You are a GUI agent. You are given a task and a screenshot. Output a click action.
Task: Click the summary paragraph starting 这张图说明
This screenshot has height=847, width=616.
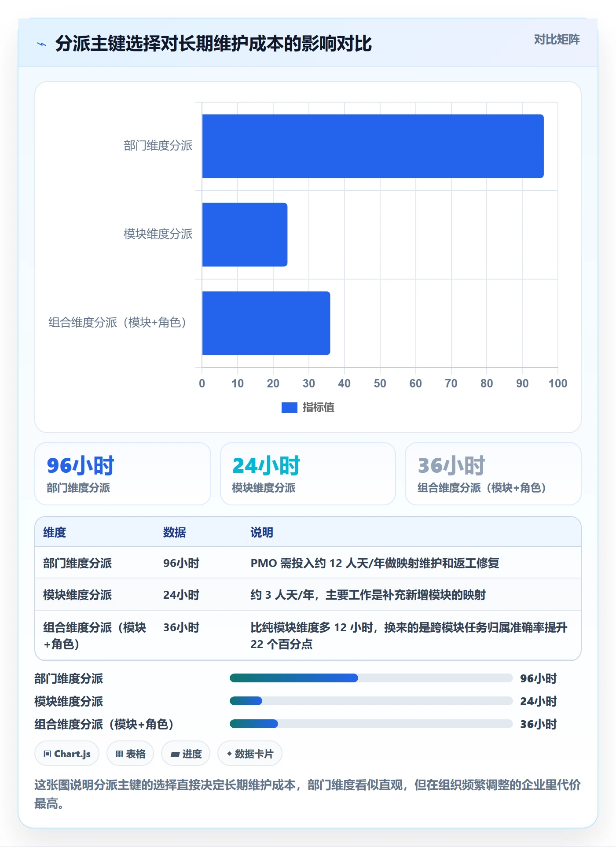308,794
